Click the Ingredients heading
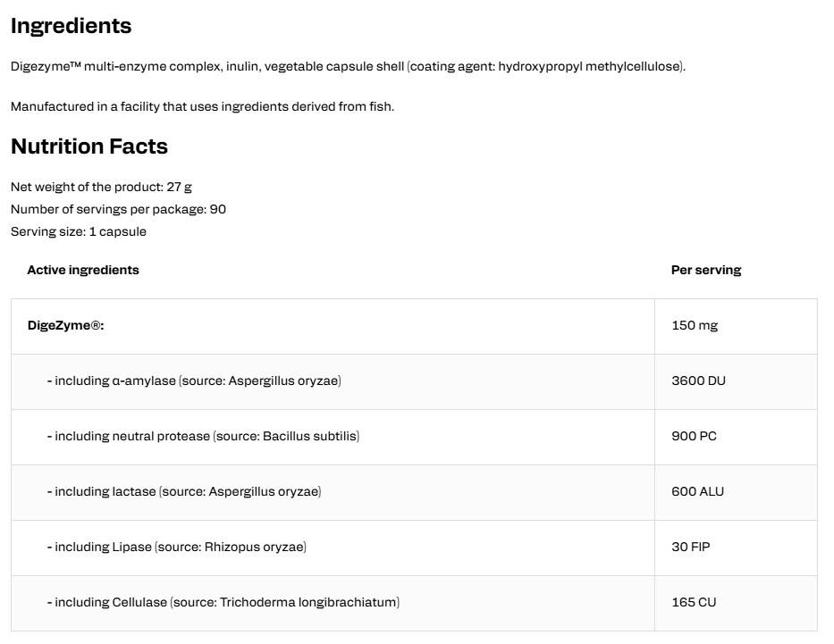834x644 pixels. (71, 26)
